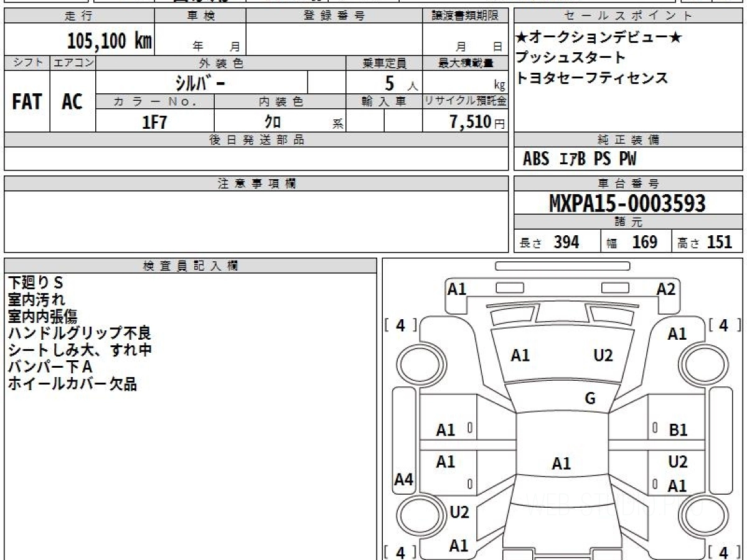Click interior color クロ
Screen dimensions: 747x560
coord(273,122)
